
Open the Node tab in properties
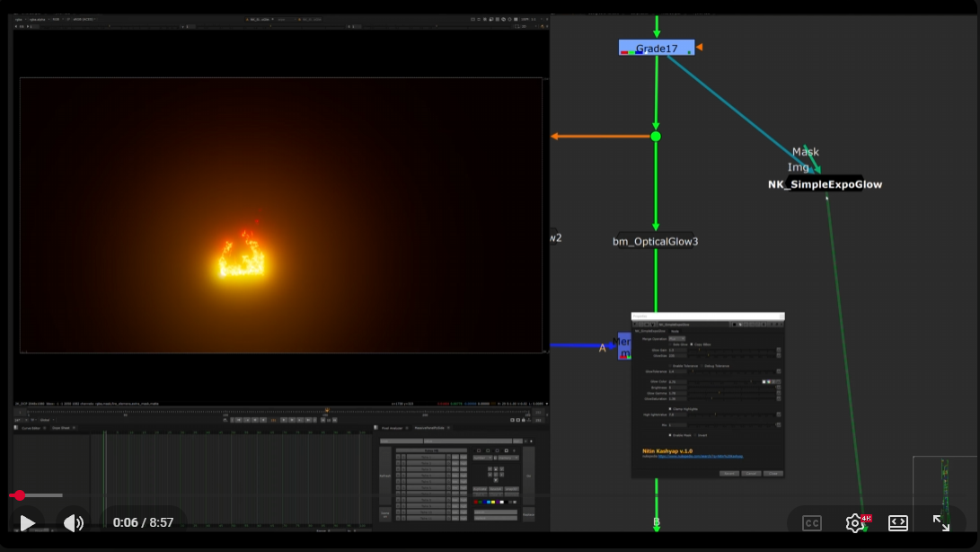coord(675,331)
